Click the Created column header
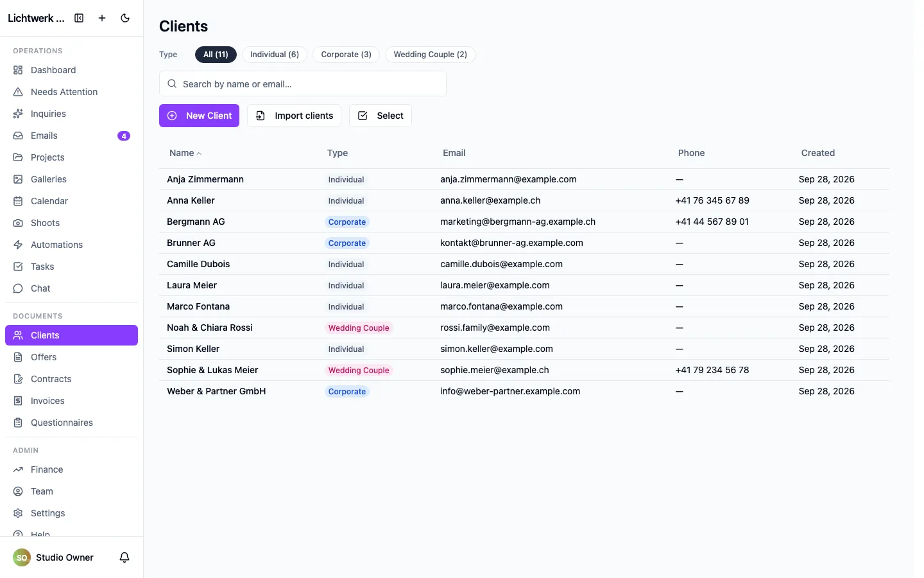Image resolution: width=924 pixels, height=578 pixels. click(818, 153)
